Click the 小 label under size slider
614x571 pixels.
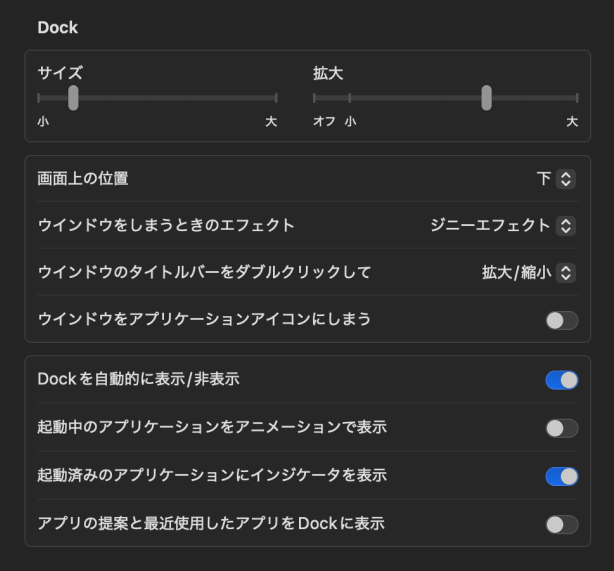point(43,121)
